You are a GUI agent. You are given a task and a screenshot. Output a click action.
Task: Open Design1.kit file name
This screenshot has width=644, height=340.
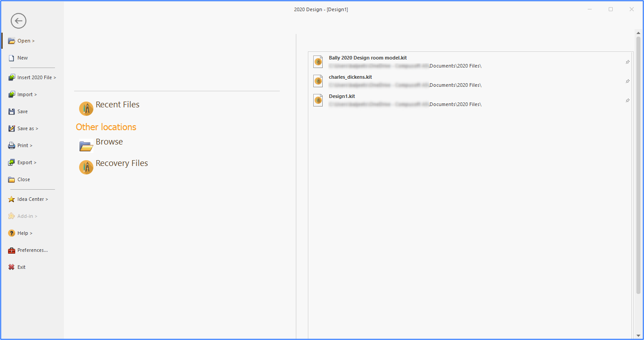coord(342,96)
